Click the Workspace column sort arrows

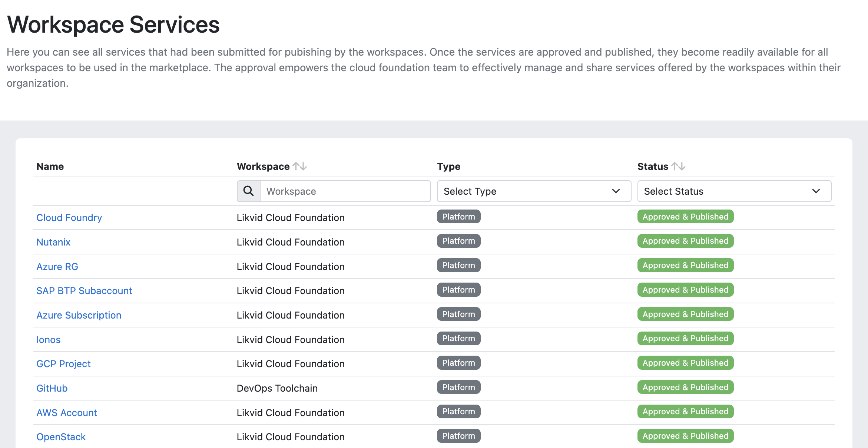point(299,167)
